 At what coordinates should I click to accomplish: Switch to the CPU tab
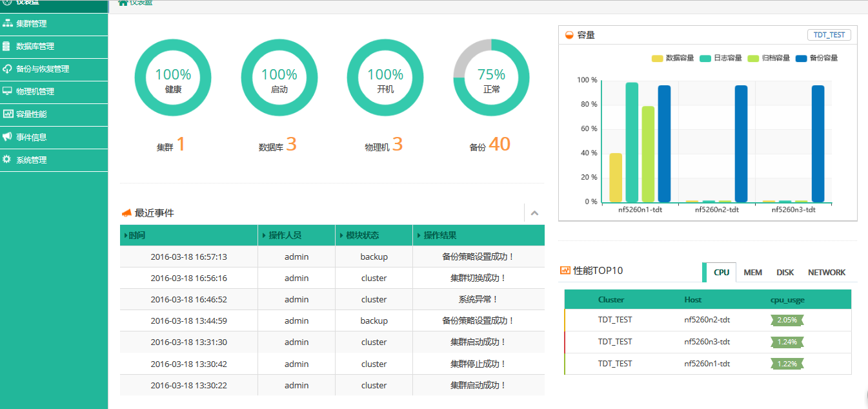[721, 273]
